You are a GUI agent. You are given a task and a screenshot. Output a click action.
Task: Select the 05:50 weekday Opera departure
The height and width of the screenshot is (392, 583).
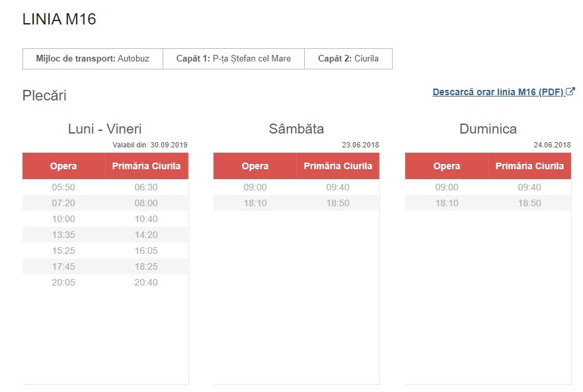(x=63, y=187)
